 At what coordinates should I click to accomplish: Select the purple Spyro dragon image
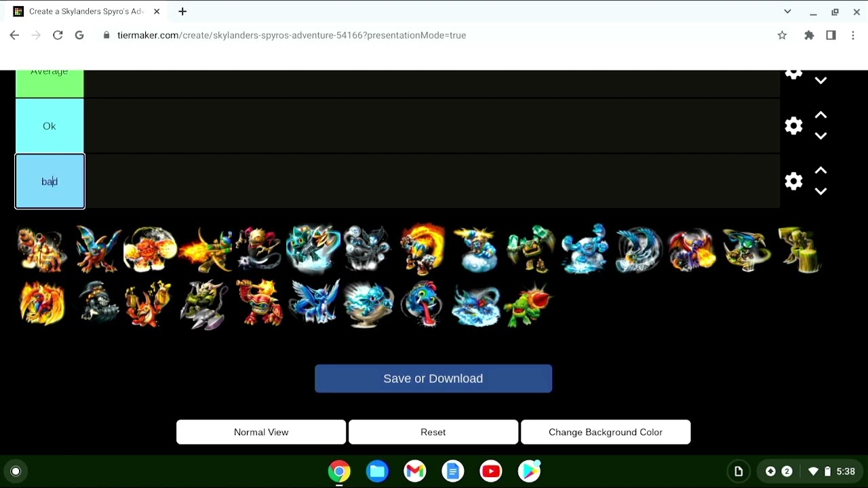[693, 249]
